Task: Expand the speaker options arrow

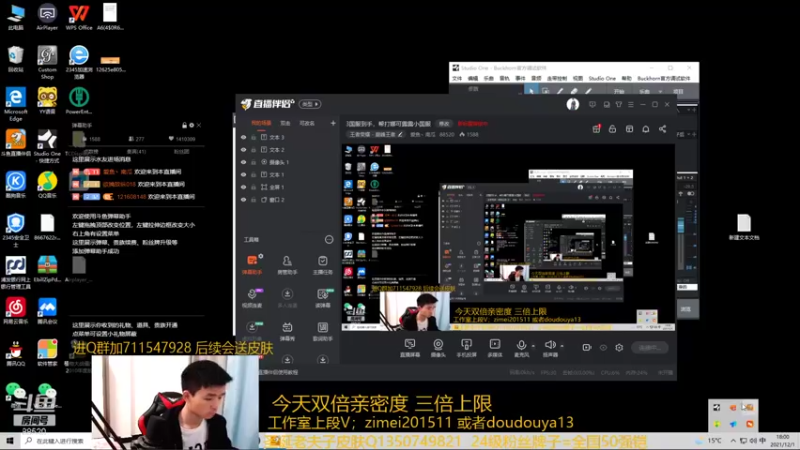Action: (562, 346)
